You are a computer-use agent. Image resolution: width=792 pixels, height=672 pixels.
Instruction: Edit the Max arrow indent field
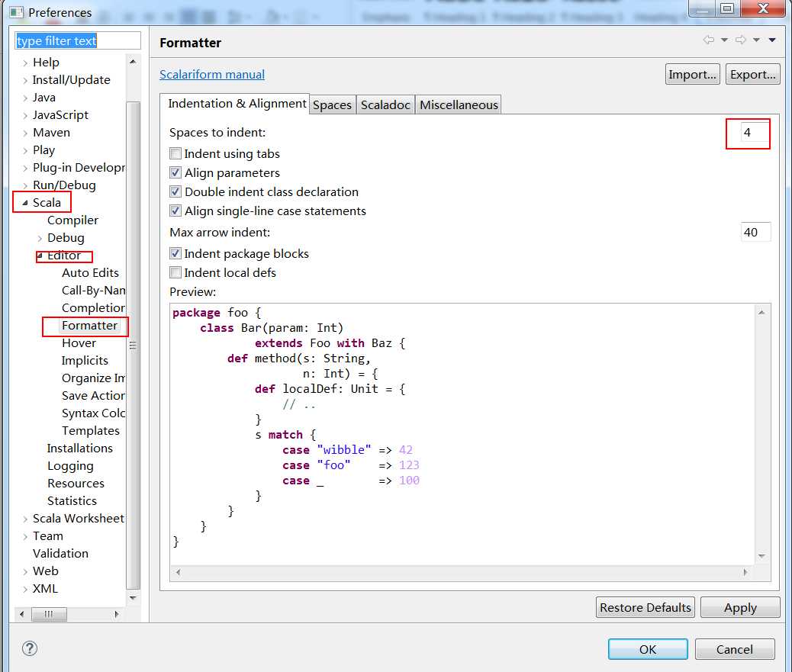(755, 232)
